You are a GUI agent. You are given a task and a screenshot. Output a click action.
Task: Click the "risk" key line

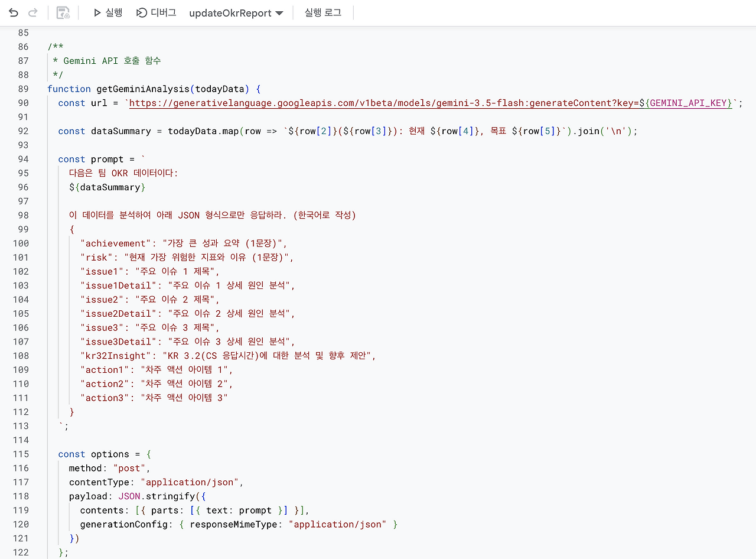pyautogui.click(x=187, y=257)
